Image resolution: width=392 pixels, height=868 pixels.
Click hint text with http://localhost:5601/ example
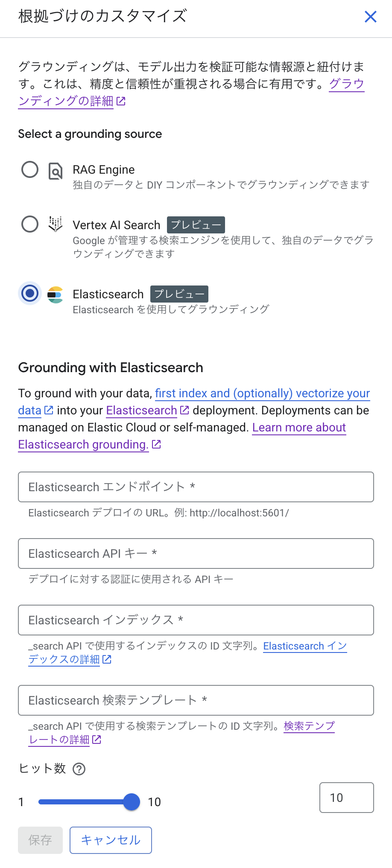pyautogui.click(x=159, y=513)
